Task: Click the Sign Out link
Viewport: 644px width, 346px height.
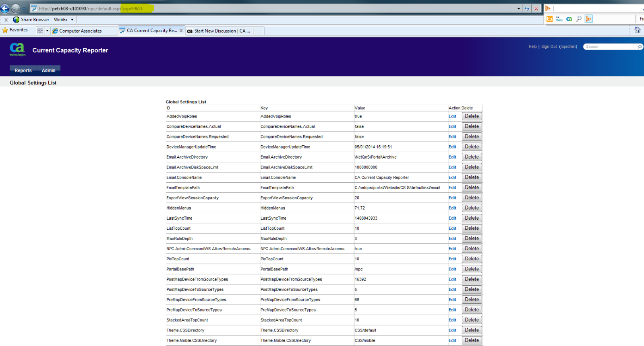Action: [x=549, y=47]
